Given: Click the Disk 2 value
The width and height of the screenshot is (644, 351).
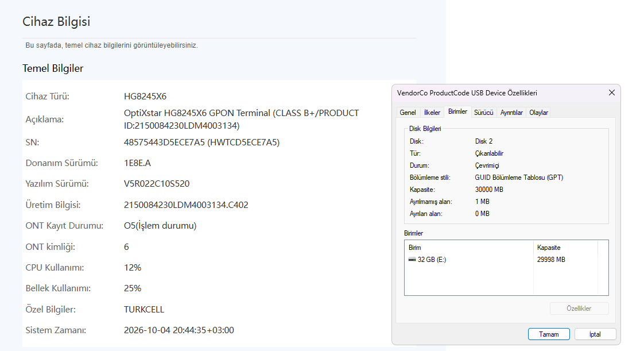Looking at the screenshot, I should click(x=484, y=141).
